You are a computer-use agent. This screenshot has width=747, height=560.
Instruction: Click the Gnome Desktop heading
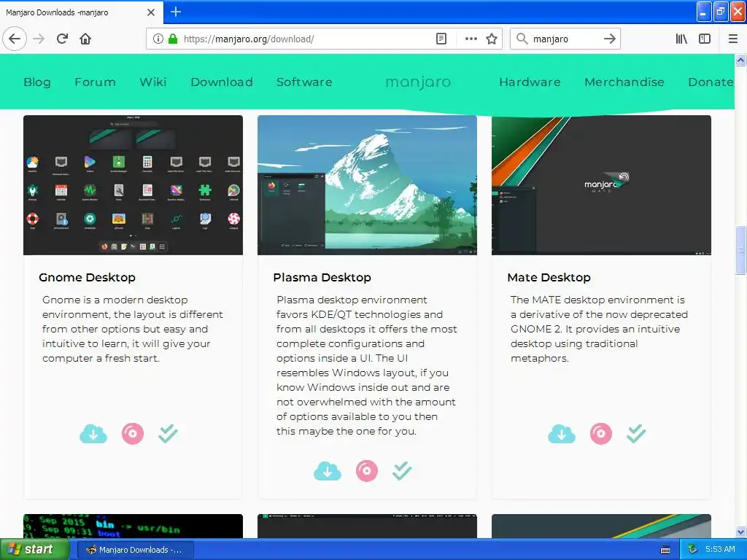tap(88, 278)
